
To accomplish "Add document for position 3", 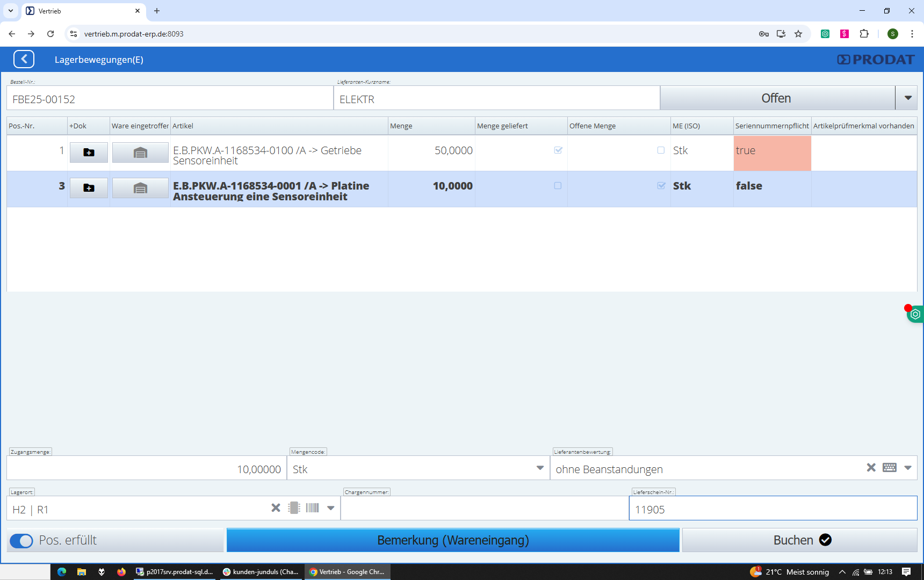I will click(x=89, y=188).
